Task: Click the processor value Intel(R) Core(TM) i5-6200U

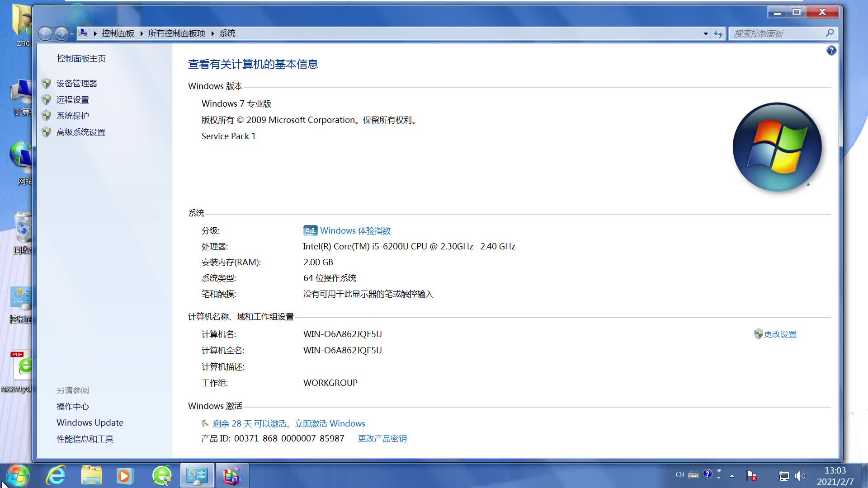Action: tap(409, 247)
